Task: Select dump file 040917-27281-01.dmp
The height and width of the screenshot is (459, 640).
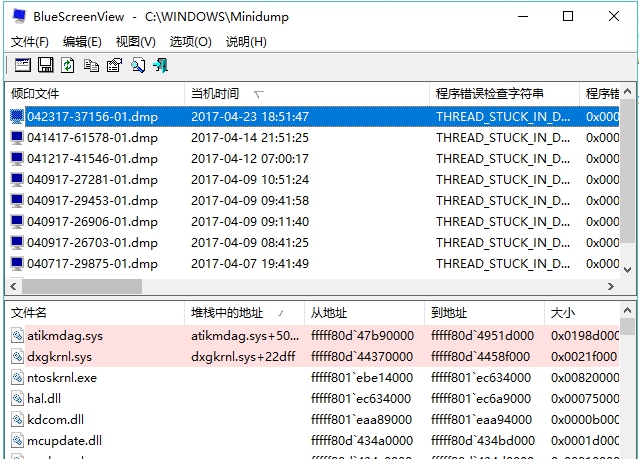Action: point(92,180)
